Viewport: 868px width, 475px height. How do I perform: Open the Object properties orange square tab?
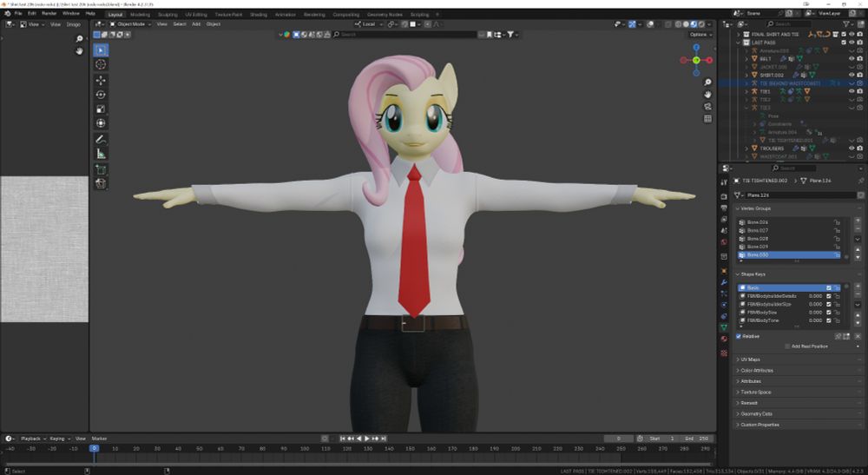tap(724, 271)
